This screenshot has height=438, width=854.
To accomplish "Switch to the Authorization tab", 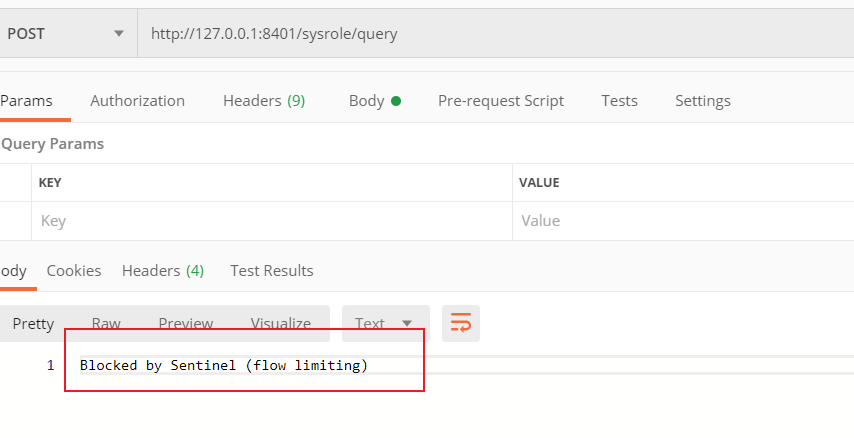I will click(137, 100).
